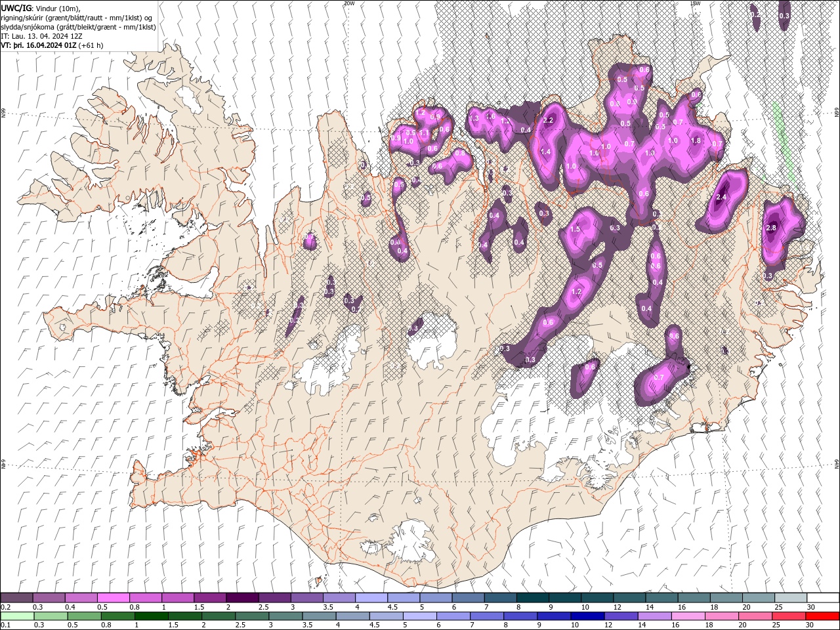Screen dimensions: 840x630
Task: Click the '15W' longitude label at the top edge
Action: pyautogui.click(x=696, y=3)
